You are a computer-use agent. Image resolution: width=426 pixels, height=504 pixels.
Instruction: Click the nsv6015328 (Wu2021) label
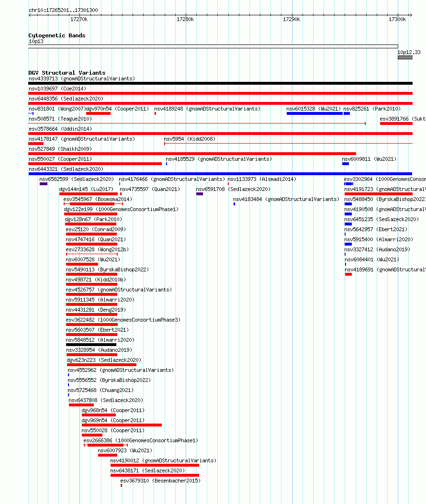314,109
